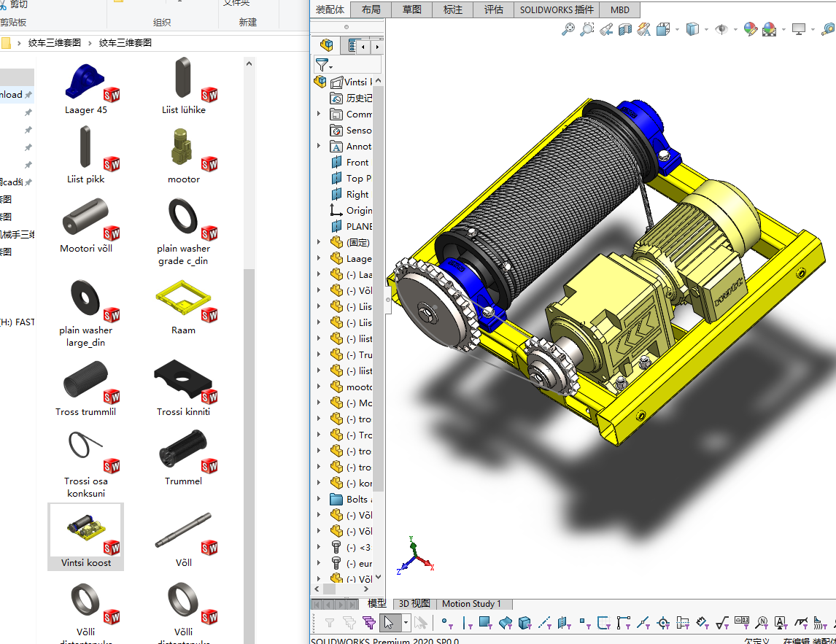Select the Front plane in the tree
Image resolution: width=836 pixels, height=644 pixels.
(357, 162)
